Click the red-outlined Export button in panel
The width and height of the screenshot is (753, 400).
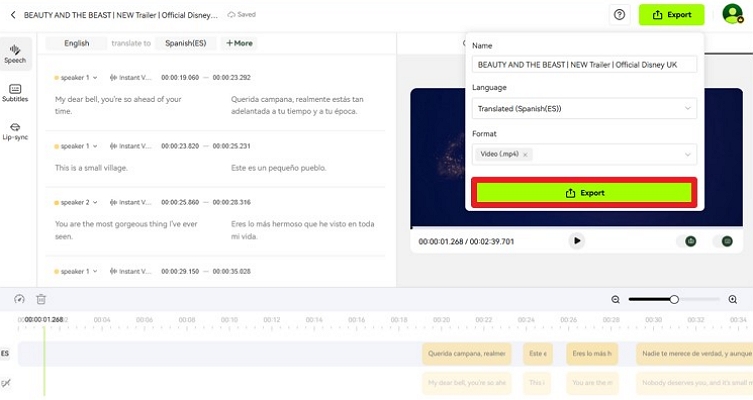(x=585, y=192)
